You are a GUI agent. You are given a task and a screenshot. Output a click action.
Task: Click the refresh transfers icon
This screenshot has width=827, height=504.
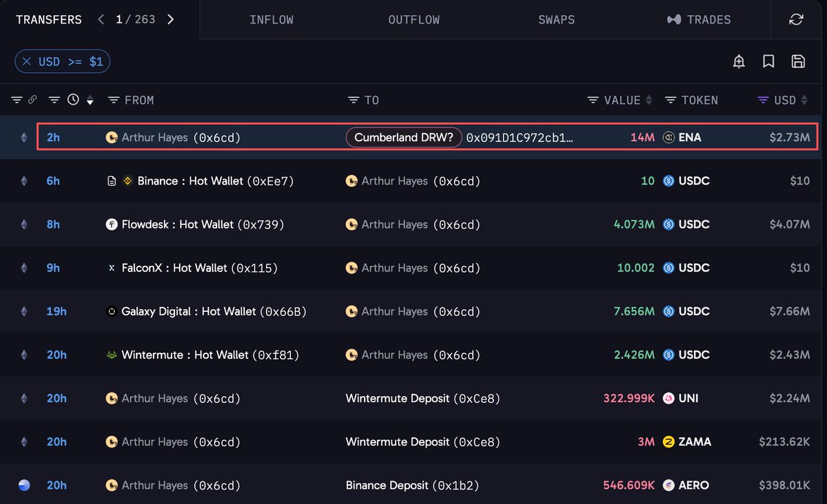tap(796, 19)
